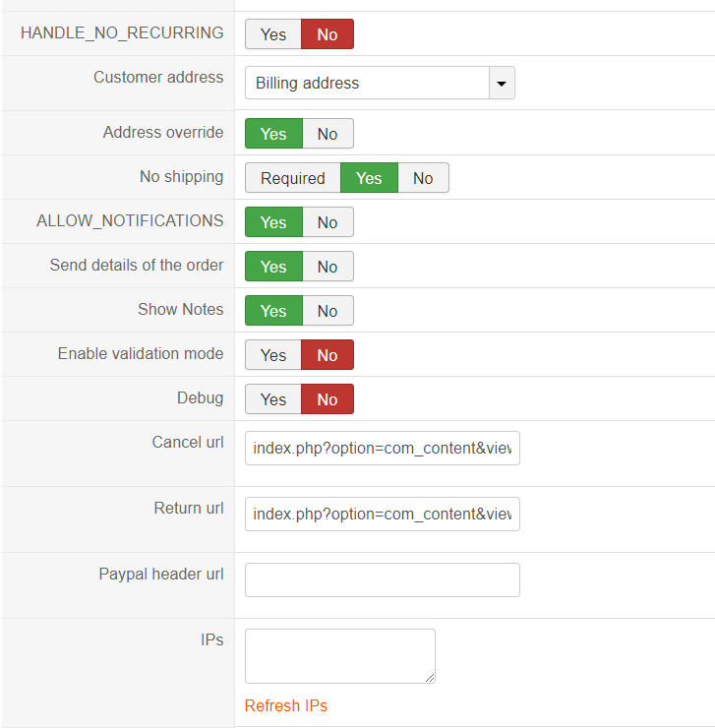Click the green Yes for Address override
The height and width of the screenshot is (728, 715).
tap(273, 134)
